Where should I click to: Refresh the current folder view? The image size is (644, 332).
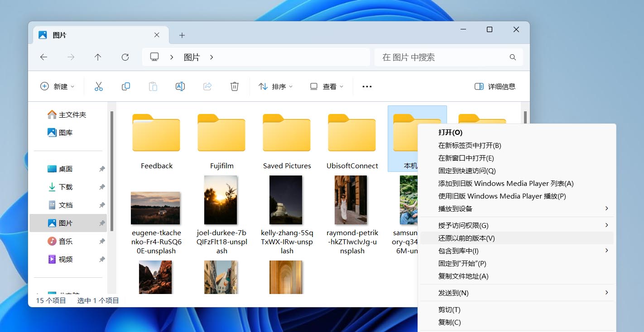(125, 57)
